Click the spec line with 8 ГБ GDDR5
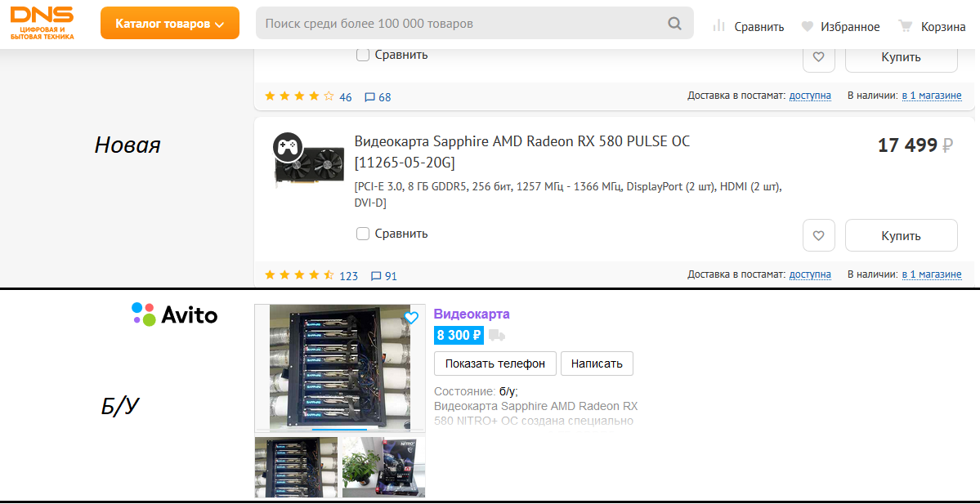The height and width of the screenshot is (504, 980). pyautogui.click(x=567, y=195)
